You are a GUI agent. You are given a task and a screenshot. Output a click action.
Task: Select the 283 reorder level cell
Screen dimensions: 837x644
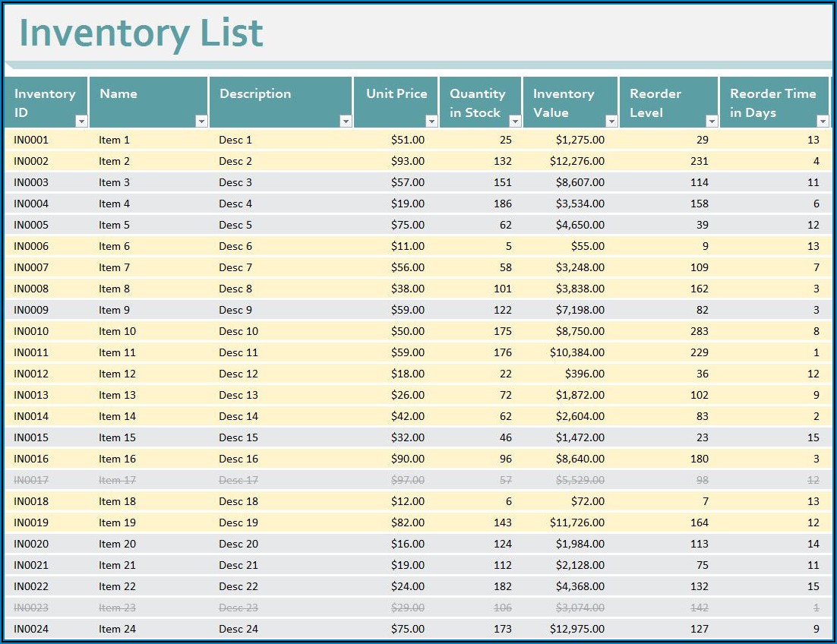click(699, 331)
